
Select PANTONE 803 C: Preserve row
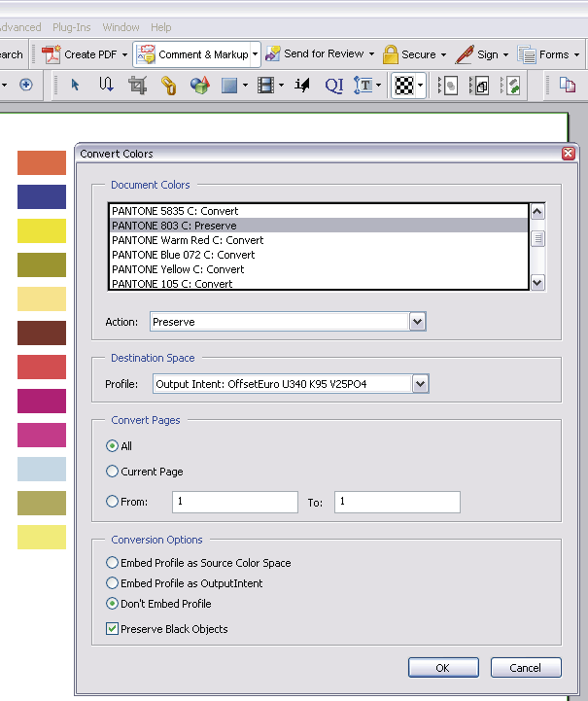(319, 226)
